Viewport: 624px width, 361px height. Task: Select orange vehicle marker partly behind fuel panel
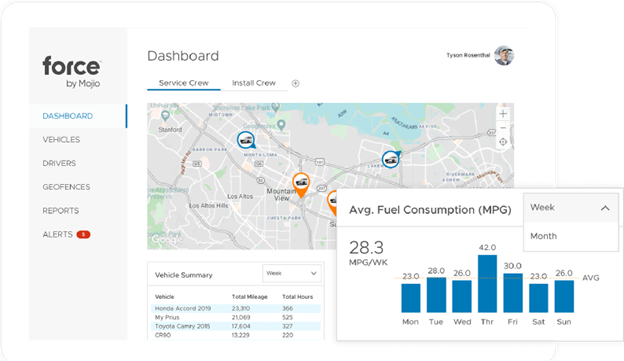(x=332, y=202)
